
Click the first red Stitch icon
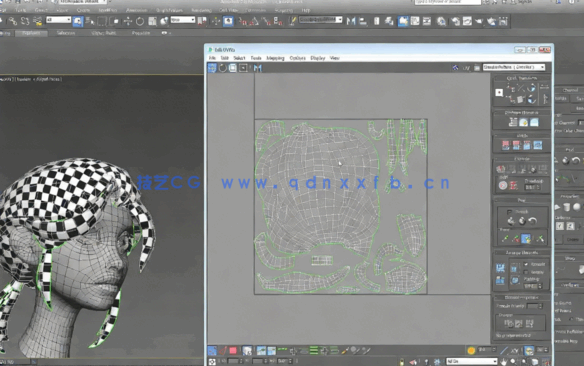pyautogui.click(x=505, y=145)
